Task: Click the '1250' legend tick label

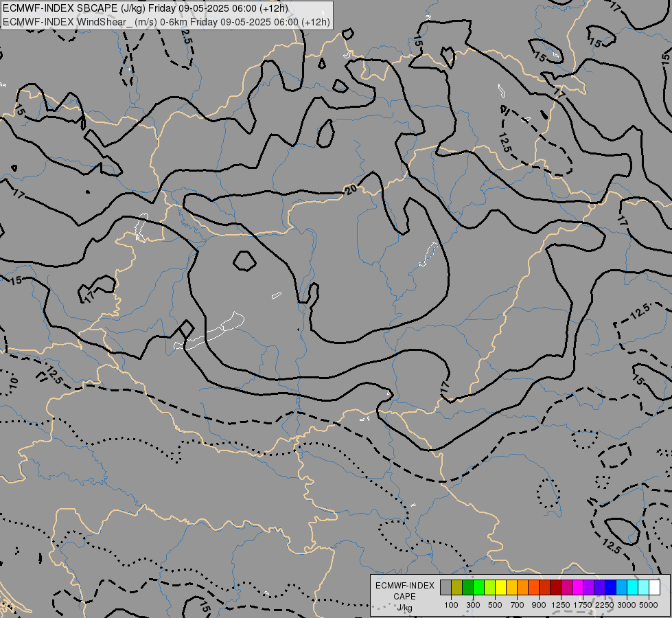Action: coord(561,605)
